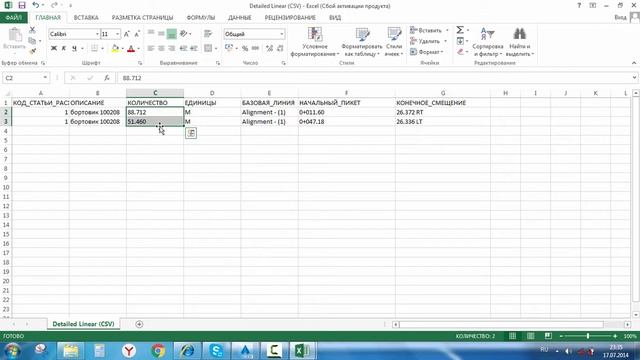
Task: Switch to the Insert ribbon tab
Action: 86,18
